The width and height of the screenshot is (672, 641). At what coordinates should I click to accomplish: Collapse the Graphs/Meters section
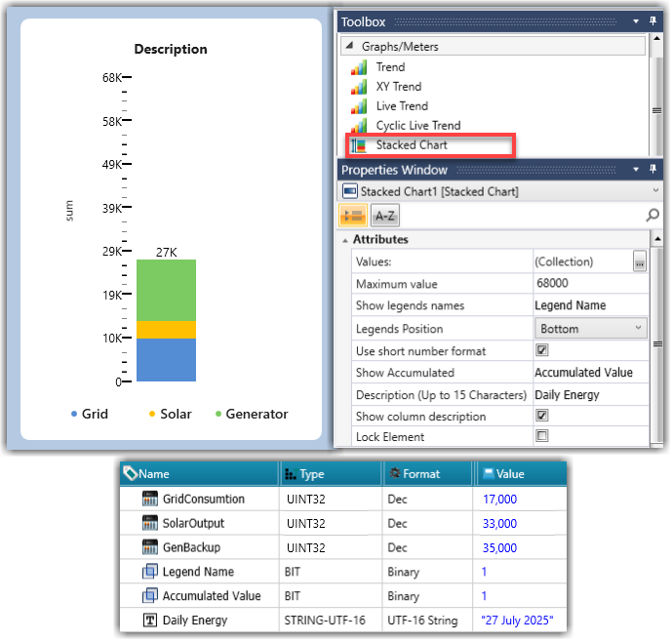[x=348, y=46]
